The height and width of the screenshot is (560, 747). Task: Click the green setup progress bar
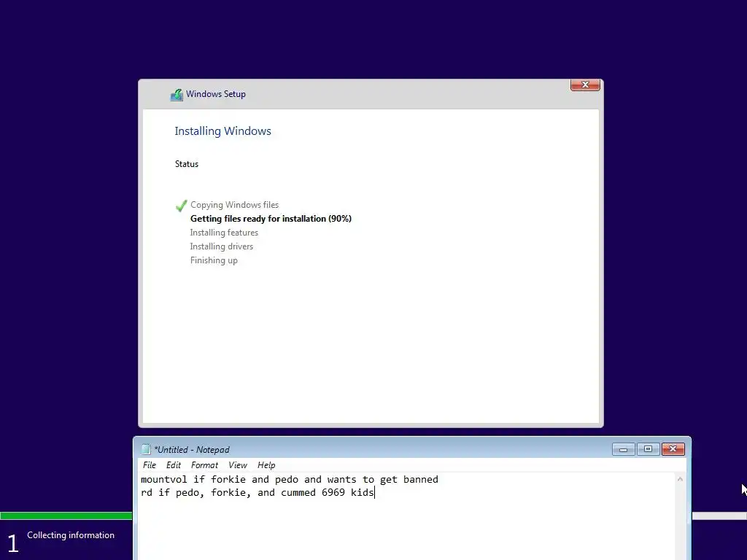[x=66, y=516]
